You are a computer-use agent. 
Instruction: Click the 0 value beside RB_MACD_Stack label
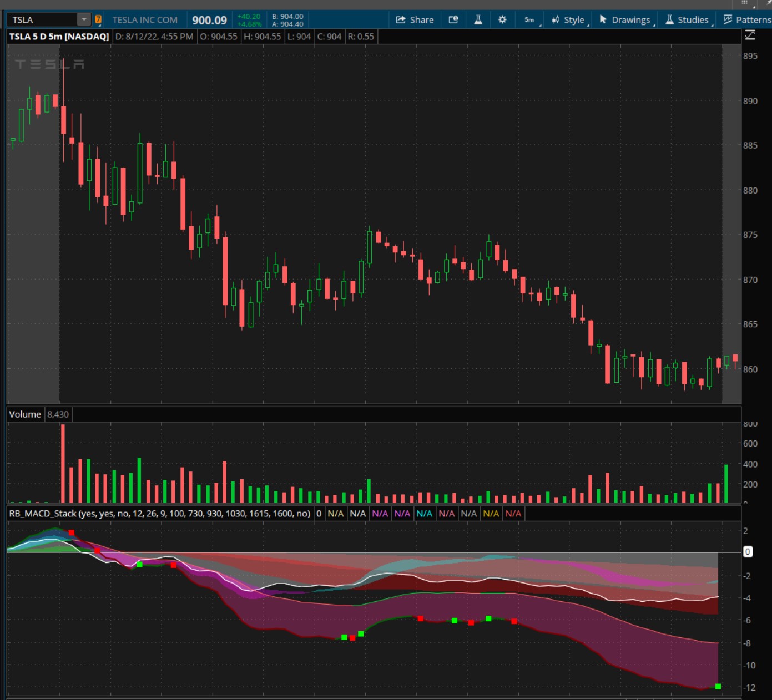[x=319, y=514]
